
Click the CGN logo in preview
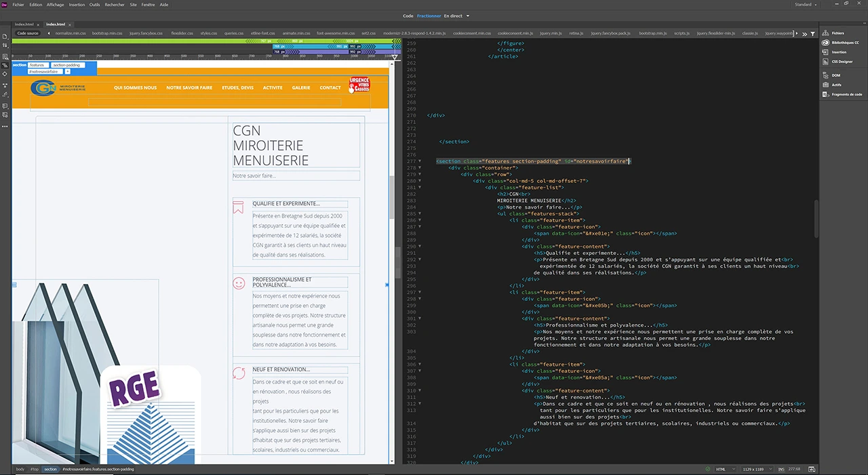58,88
